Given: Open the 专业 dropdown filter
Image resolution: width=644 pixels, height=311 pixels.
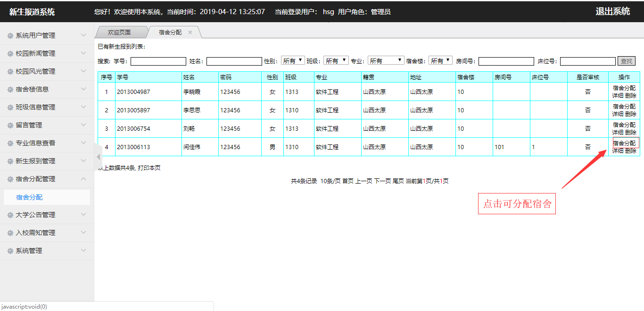Looking at the screenshot, I should [x=386, y=61].
